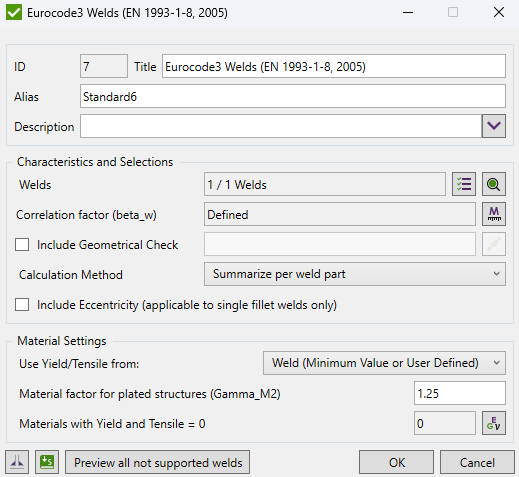Click the E/G/v material values icon

494,423
